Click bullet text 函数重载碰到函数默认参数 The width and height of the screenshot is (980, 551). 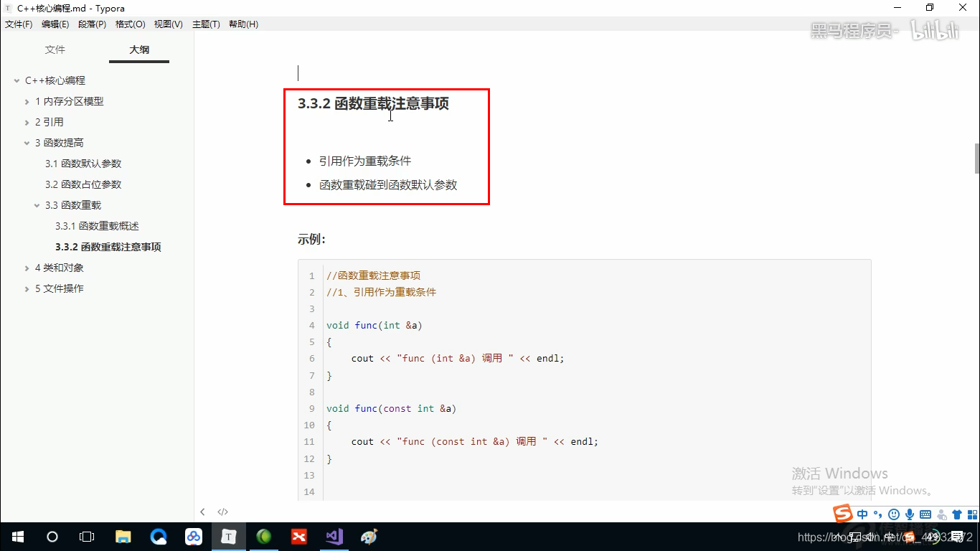(x=388, y=184)
